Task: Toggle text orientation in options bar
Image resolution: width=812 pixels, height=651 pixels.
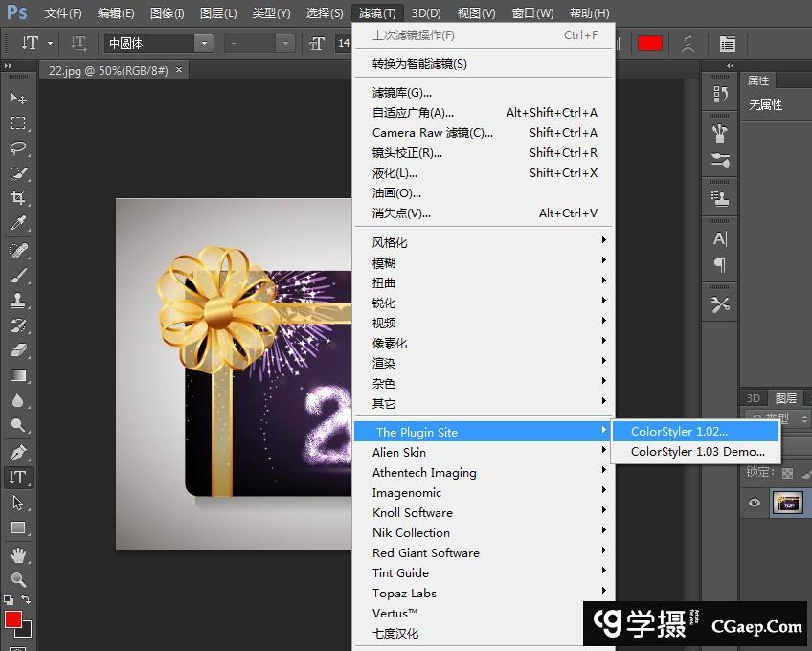Action: [79, 43]
